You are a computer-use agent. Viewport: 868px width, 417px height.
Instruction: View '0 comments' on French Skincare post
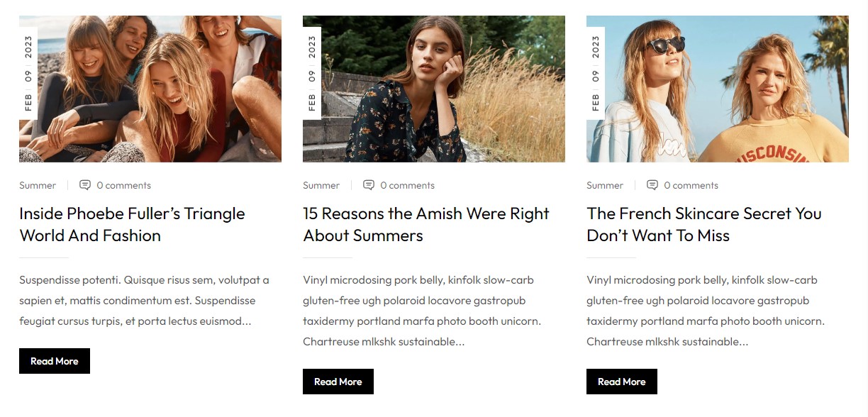tap(691, 186)
